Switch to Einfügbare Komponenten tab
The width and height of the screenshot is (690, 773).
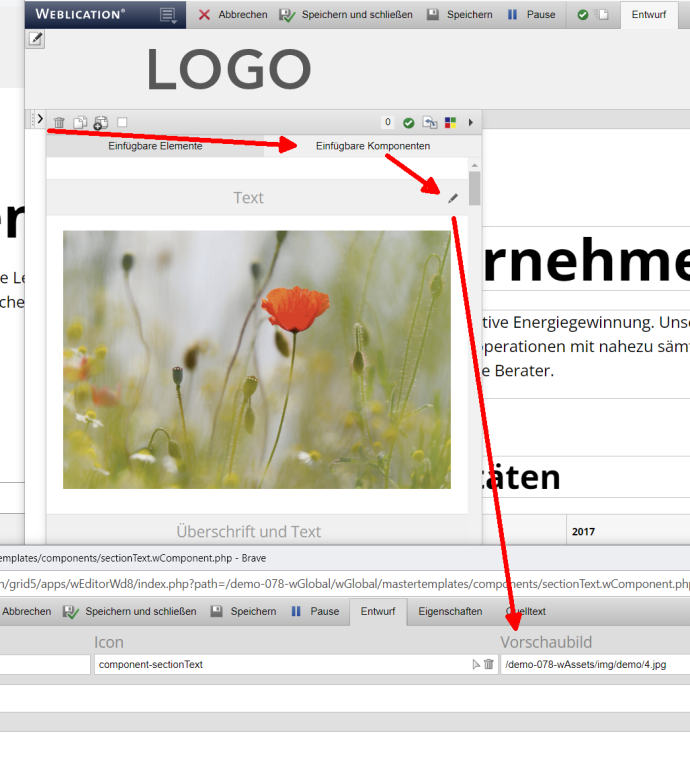coord(373,146)
